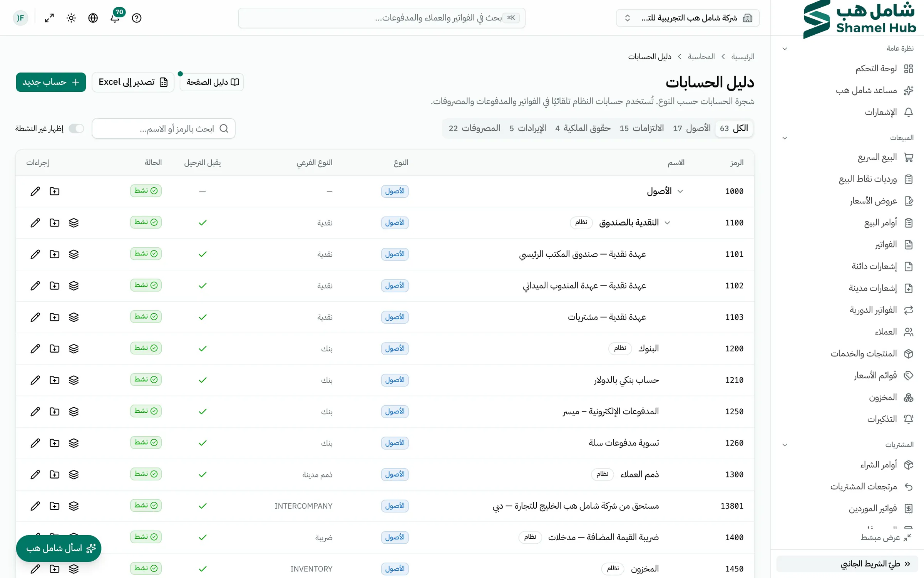Enter fullscreen with the expand arrows icon

(49, 18)
